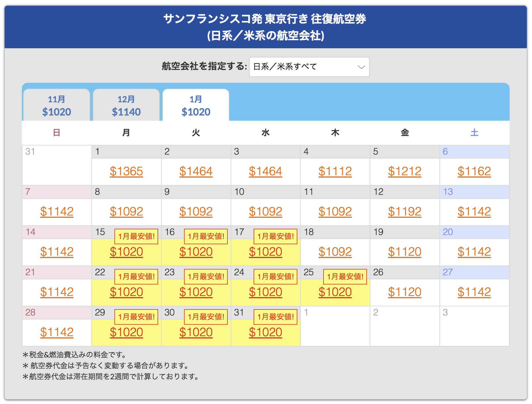Open the airline selection dropdown
Viewport: 532px width, 404px height.
(x=309, y=67)
